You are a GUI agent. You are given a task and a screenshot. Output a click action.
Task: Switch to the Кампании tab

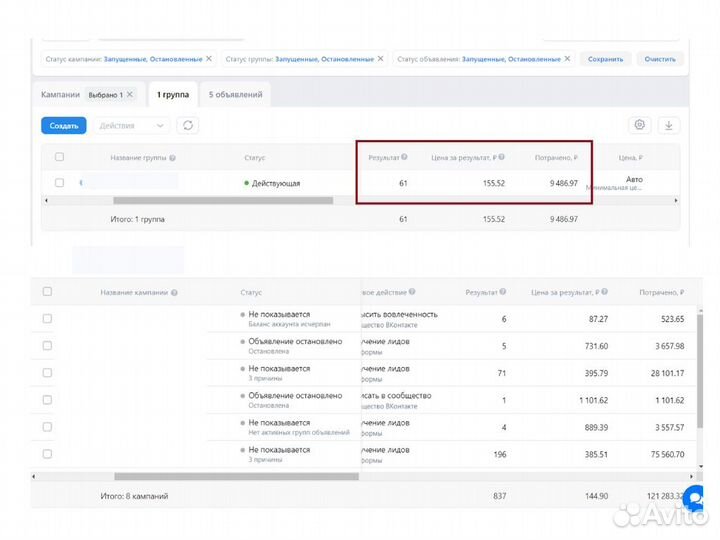coord(60,95)
